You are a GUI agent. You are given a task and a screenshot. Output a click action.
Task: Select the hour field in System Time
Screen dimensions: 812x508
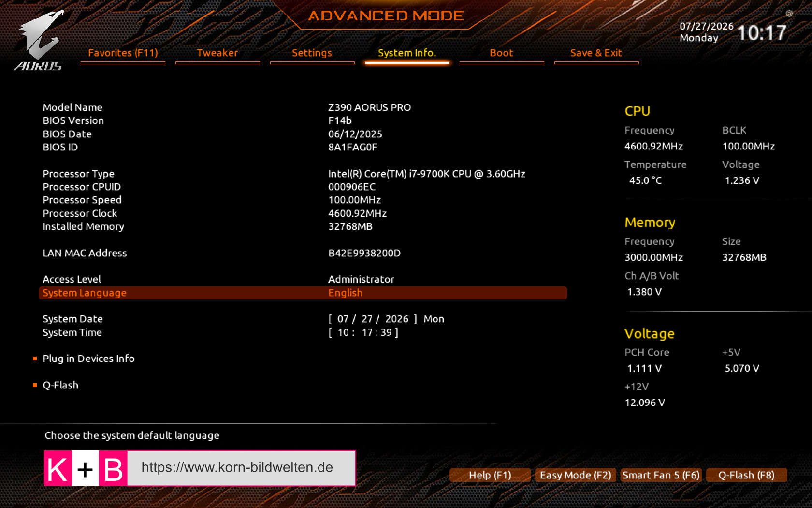pos(343,332)
